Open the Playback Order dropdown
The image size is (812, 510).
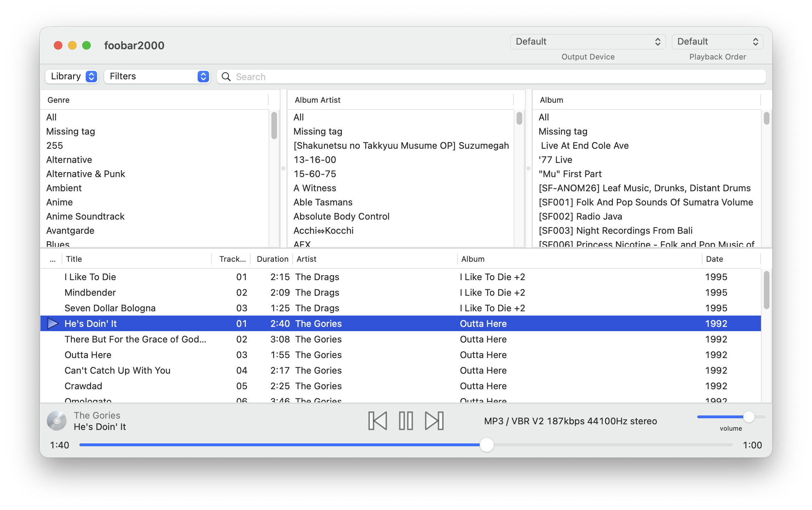(x=717, y=41)
